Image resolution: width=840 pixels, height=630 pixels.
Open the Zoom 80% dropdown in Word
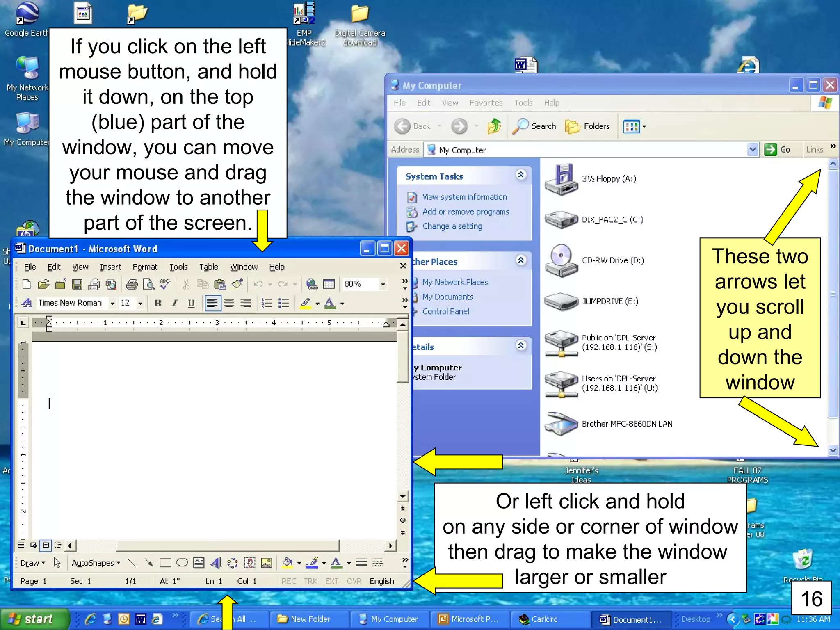tap(383, 284)
